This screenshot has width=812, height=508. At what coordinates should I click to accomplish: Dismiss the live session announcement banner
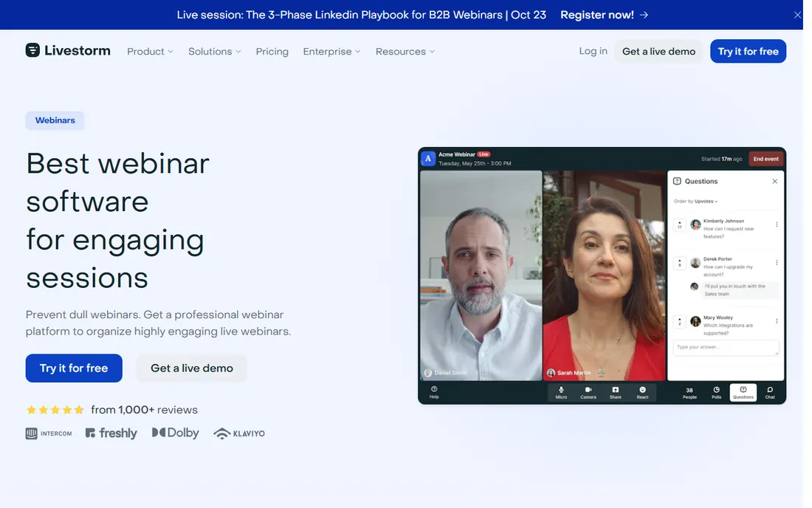coord(797,15)
